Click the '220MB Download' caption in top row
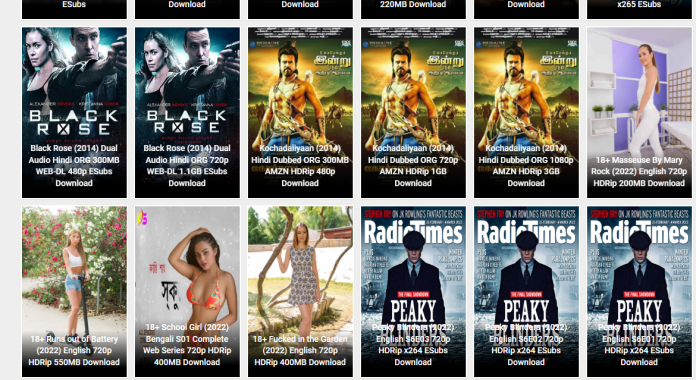The height and width of the screenshot is (380, 696). tap(413, 4)
